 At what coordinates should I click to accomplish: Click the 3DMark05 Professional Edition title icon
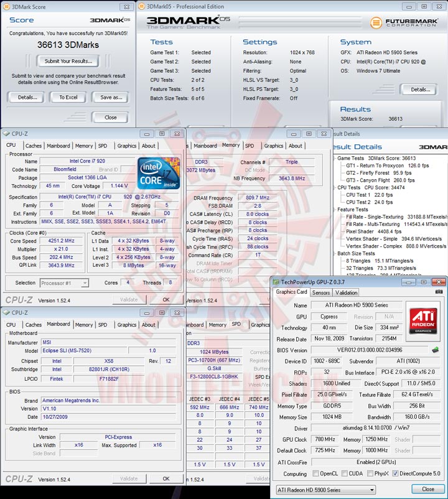click(142, 6)
